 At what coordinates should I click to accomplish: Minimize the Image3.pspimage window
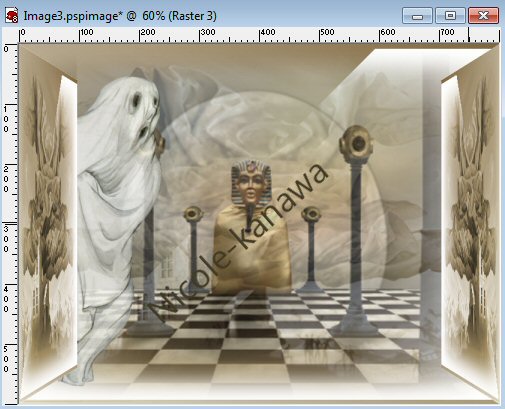coord(417,16)
